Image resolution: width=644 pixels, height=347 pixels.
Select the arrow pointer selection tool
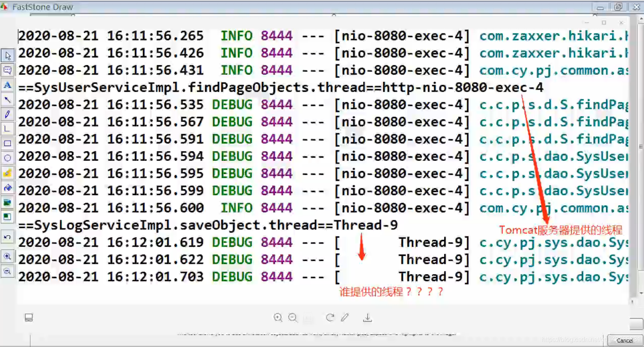click(7, 56)
